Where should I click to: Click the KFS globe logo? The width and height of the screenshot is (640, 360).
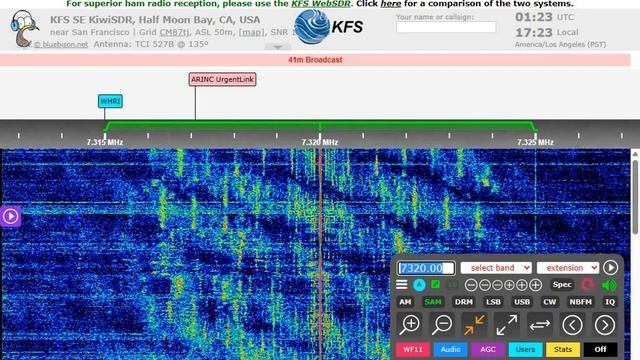tap(312, 27)
